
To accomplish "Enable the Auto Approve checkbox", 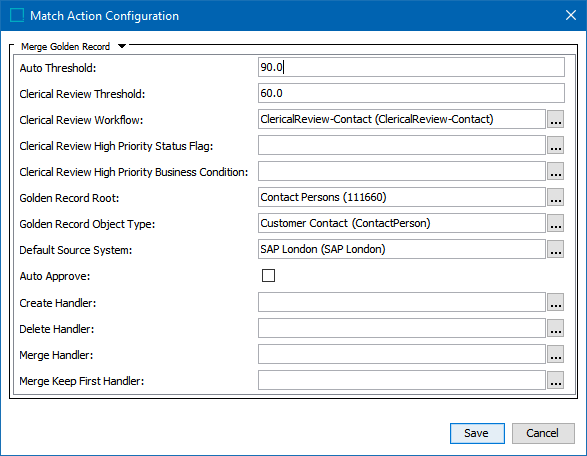I will click(268, 276).
